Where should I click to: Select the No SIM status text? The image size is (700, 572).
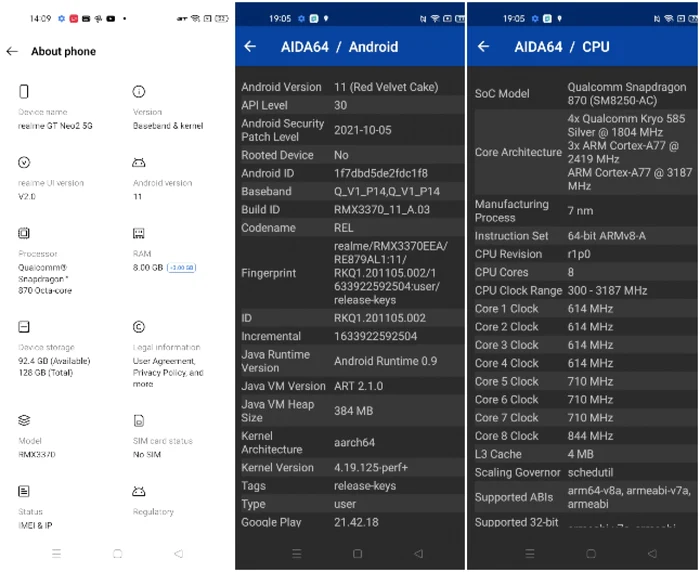click(147, 455)
